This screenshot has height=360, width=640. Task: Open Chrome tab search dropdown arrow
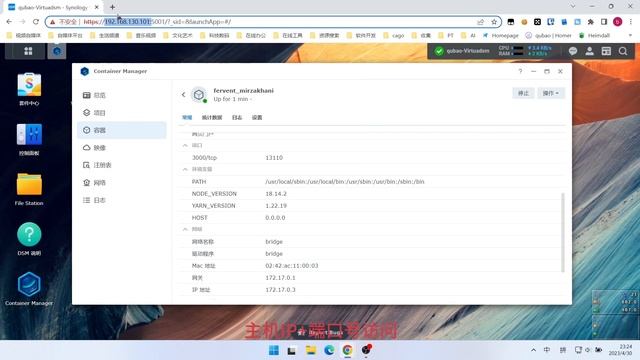[573, 7]
